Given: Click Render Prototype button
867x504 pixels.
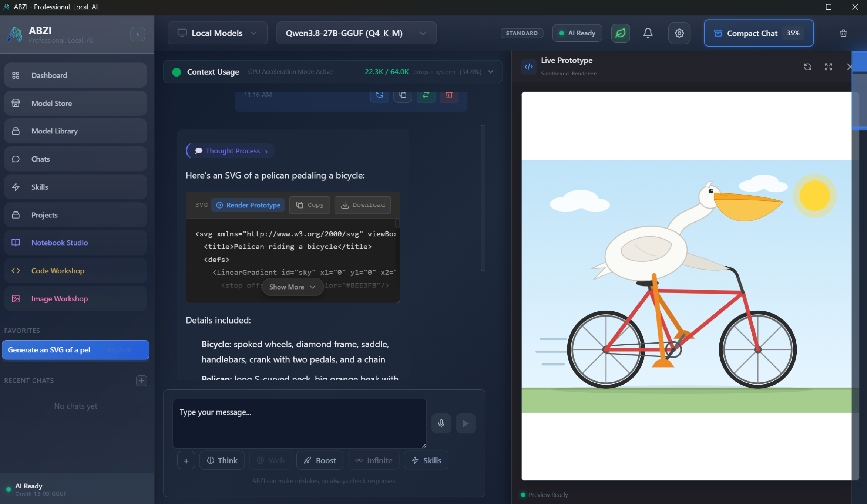Looking at the screenshot, I should (248, 205).
